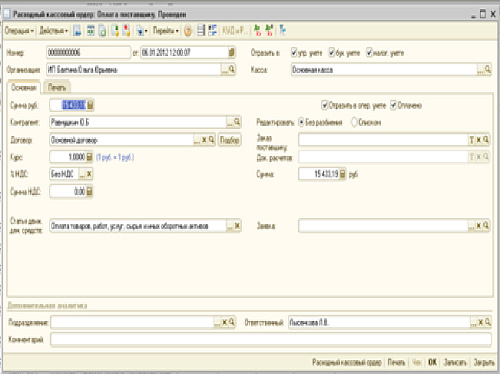Image resolution: width=500 pixels, height=377 pixels.
Task: Open magnifier icon in Контрагент field
Action: pyautogui.click(x=237, y=122)
